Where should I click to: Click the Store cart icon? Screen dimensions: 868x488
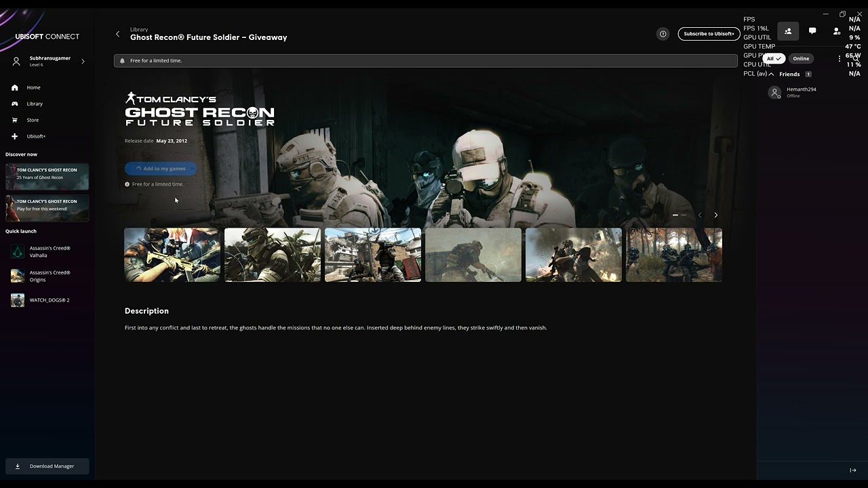[x=15, y=120]
